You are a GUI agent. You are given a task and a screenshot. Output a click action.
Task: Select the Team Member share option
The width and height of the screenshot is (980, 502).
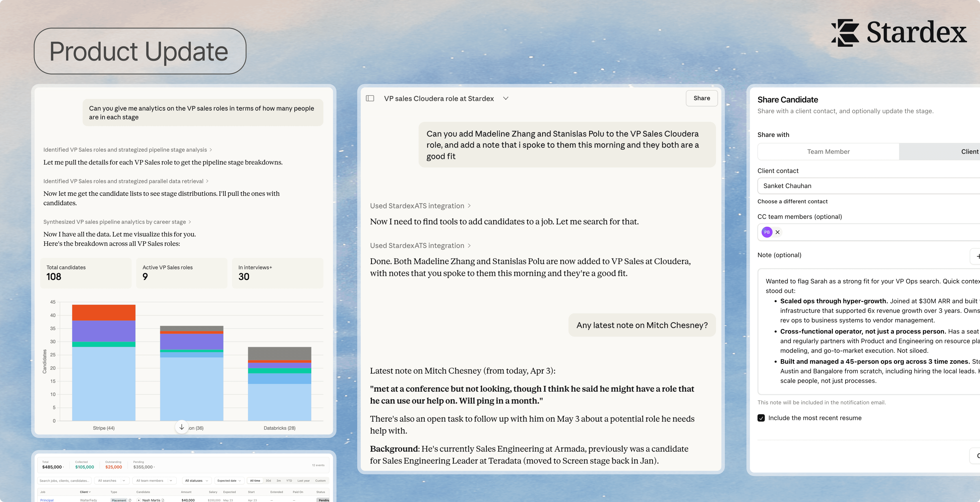(x=828, y=151)
